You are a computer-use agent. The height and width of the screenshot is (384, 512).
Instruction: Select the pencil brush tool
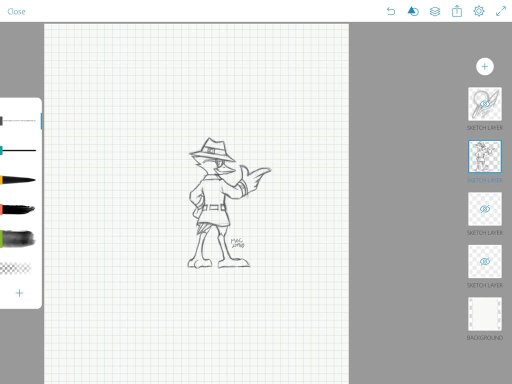click(18, 121)
